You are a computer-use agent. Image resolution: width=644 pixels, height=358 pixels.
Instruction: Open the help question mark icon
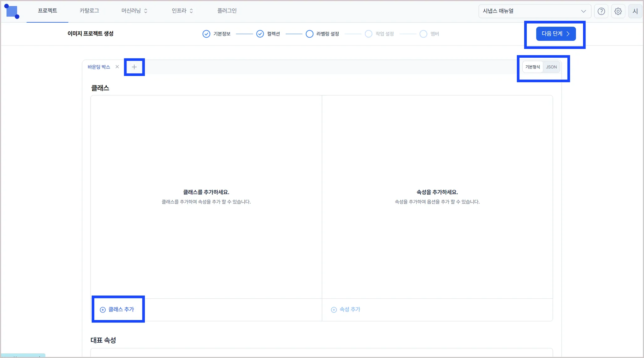click(601, 11)
